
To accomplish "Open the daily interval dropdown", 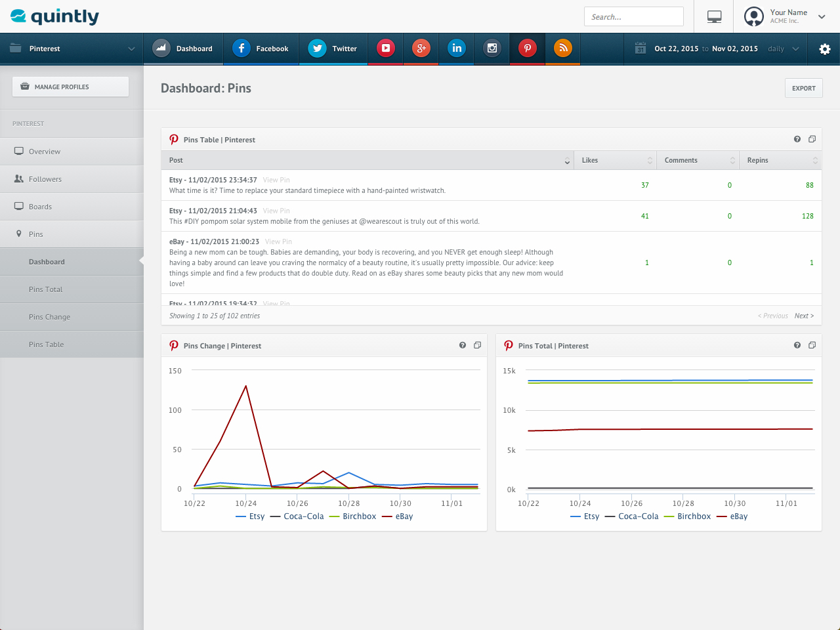I will coord(784,49).
